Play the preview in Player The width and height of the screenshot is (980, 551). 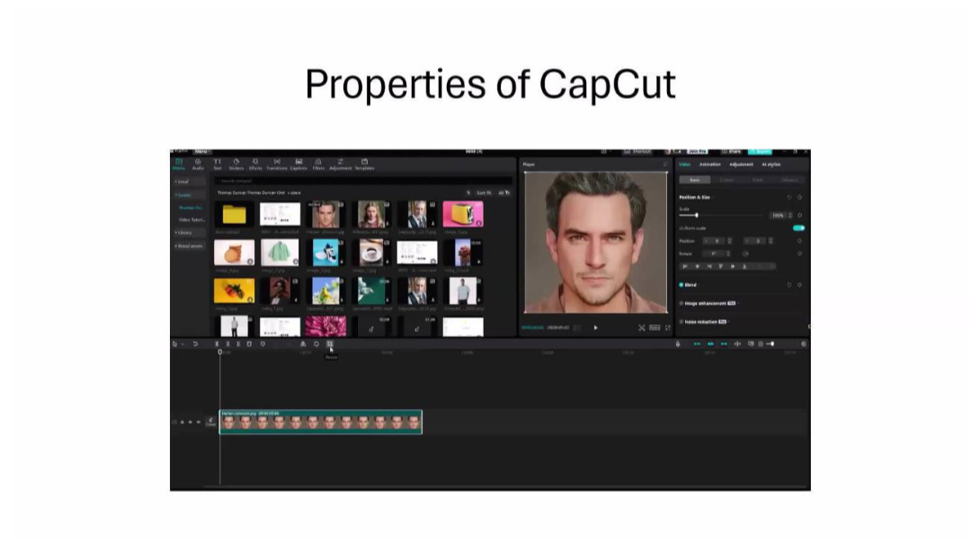595,327
